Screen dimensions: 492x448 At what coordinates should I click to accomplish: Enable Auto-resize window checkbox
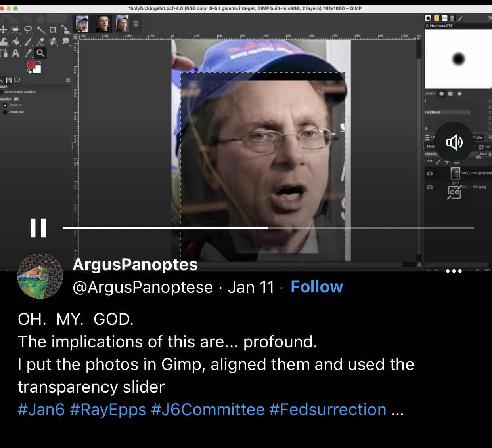pos(2,92)
